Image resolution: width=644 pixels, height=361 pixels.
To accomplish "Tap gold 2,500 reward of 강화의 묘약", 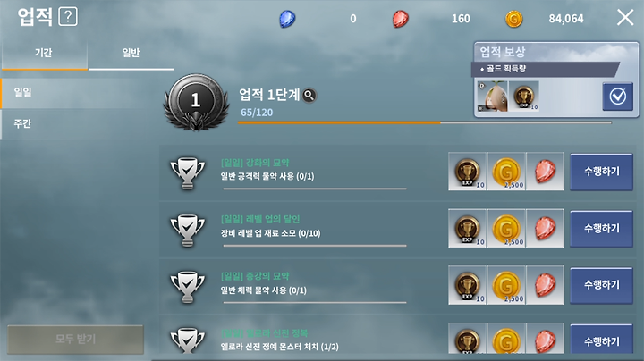I will (x=506, y=172).
